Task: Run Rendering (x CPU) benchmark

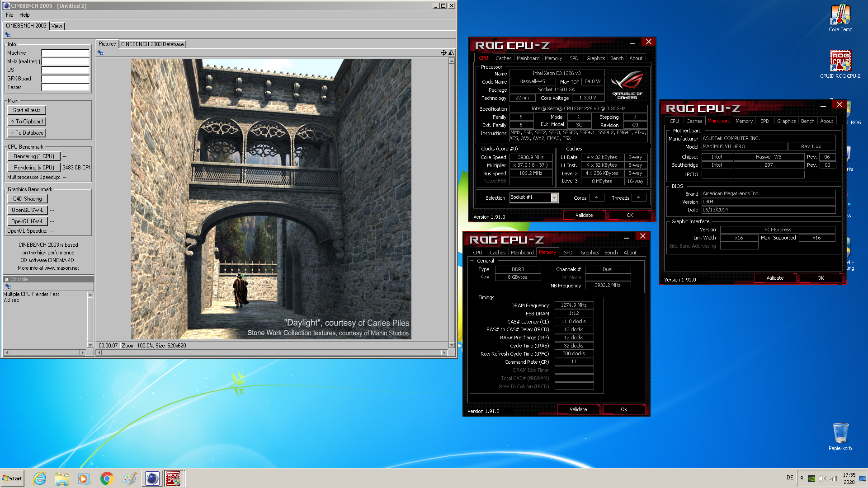Action: tap(34, 168)
